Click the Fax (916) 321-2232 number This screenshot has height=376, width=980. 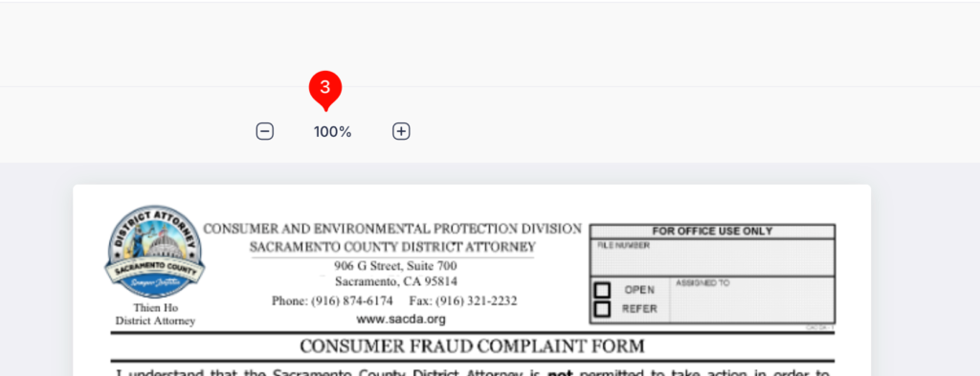[x=463, y=301]
